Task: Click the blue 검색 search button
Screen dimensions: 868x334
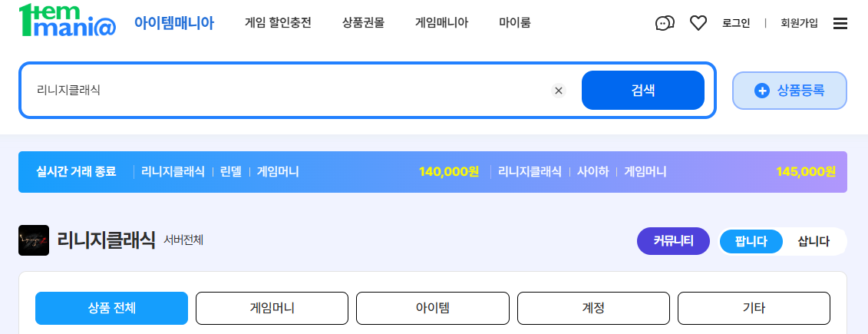Action: (x=642, y=91)
